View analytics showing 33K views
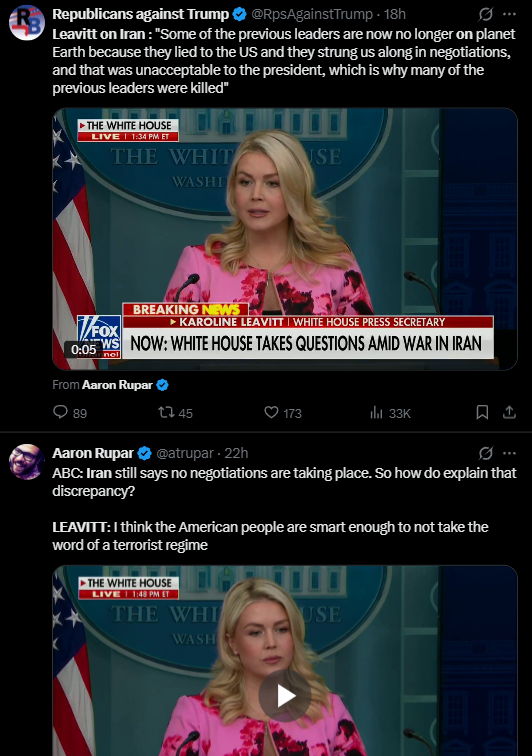532x756 pixels. point(376,413)
